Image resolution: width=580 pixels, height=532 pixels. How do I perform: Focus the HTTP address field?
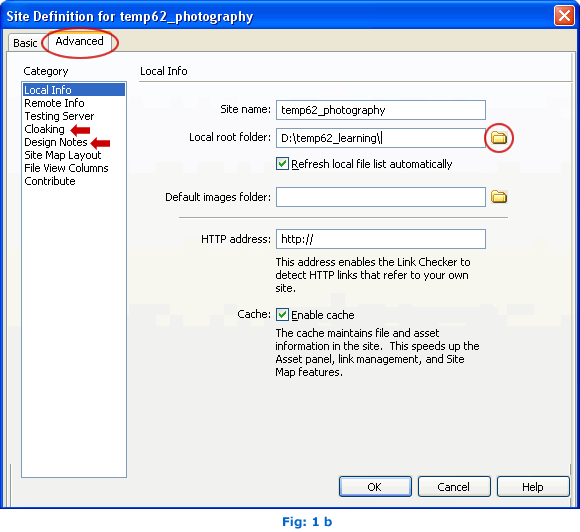tap(381, 239)
